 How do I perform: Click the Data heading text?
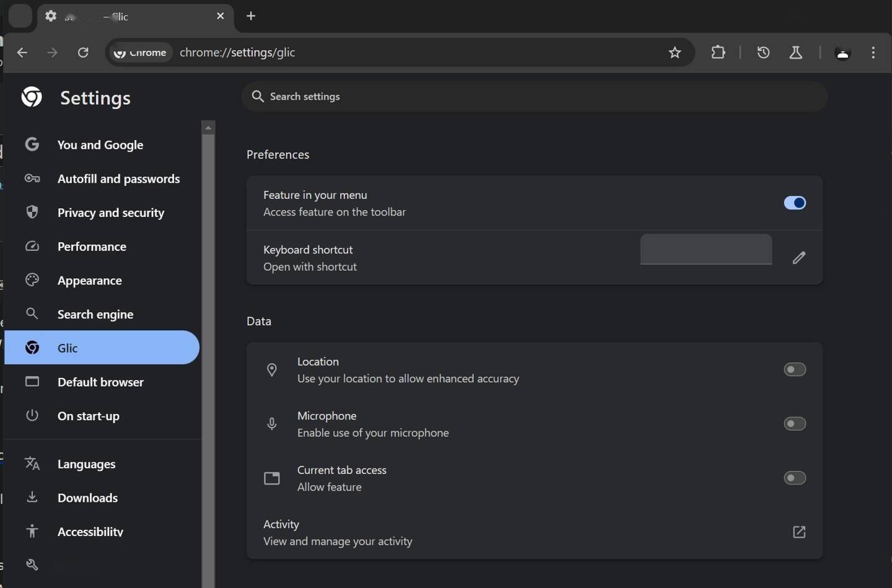click(x=259, y=322)
